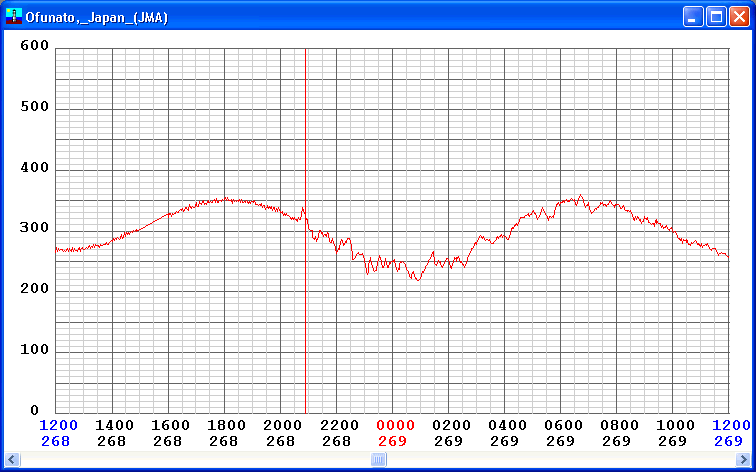Click the time label 0800
This screenshot has width=756, height=472.
pyautogui.click(x=619, y=425)
